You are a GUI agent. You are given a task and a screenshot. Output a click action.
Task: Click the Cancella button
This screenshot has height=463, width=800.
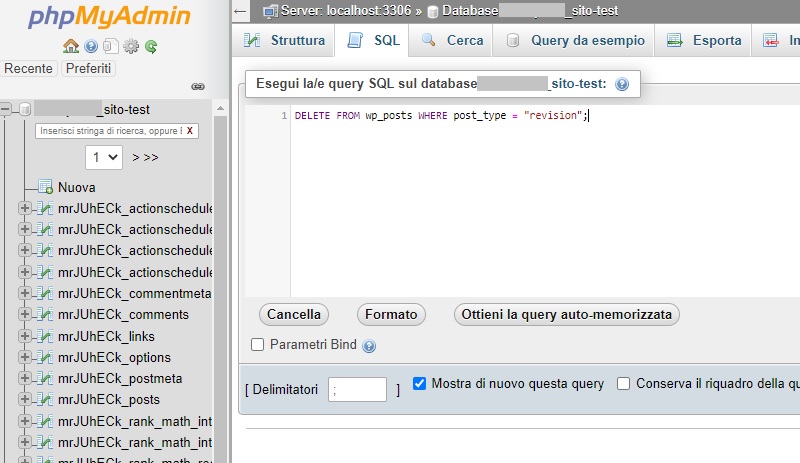(294, 314)
